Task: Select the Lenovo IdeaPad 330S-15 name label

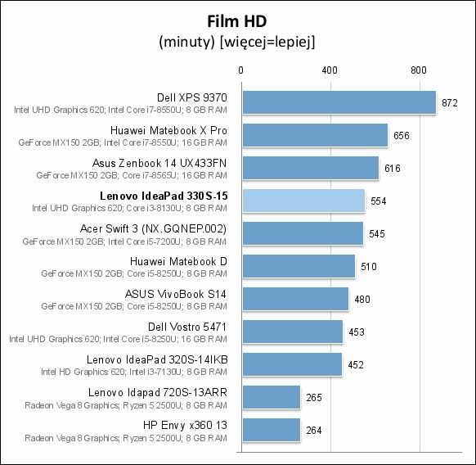Action: coord(164,196)
